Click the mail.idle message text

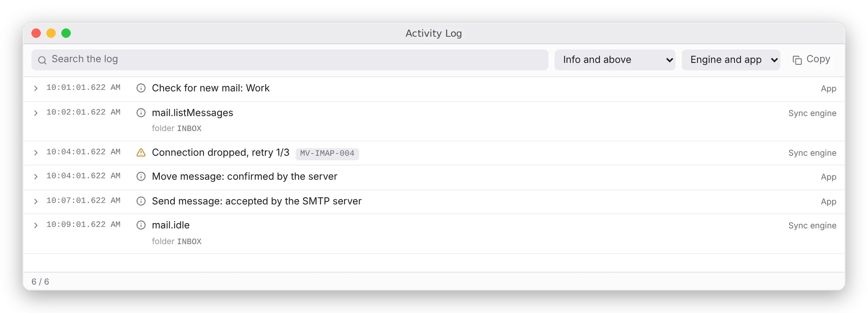[x=171, y=225]
